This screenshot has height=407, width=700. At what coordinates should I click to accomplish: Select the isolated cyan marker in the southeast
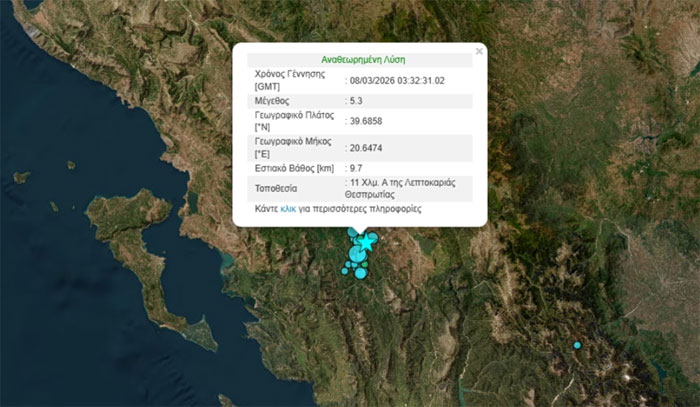[x=577, y=345]
